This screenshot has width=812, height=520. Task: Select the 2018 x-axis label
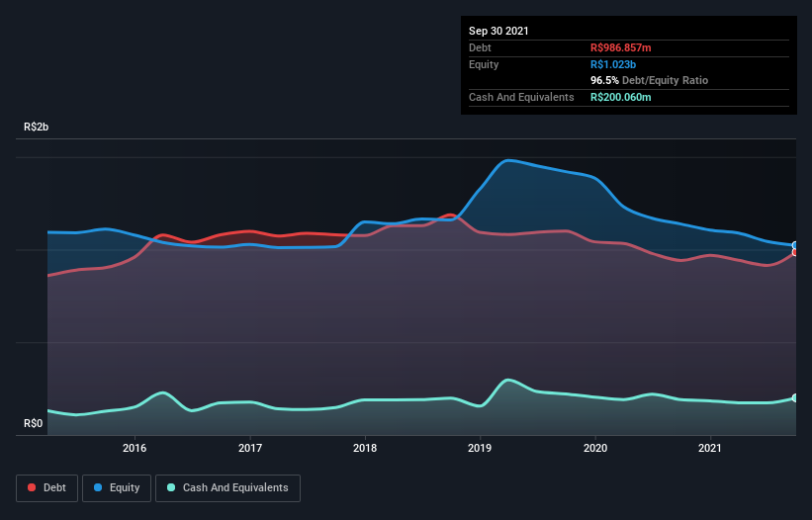tap(365, 448)
